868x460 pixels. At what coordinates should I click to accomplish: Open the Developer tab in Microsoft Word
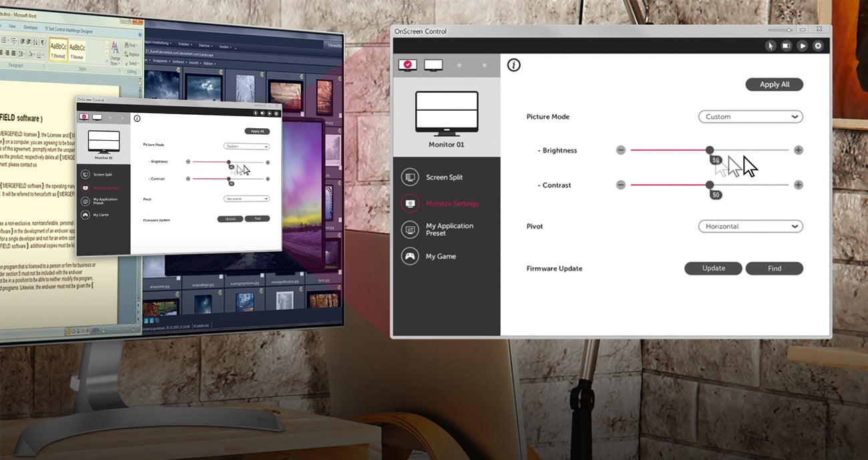tap(31, 27)
